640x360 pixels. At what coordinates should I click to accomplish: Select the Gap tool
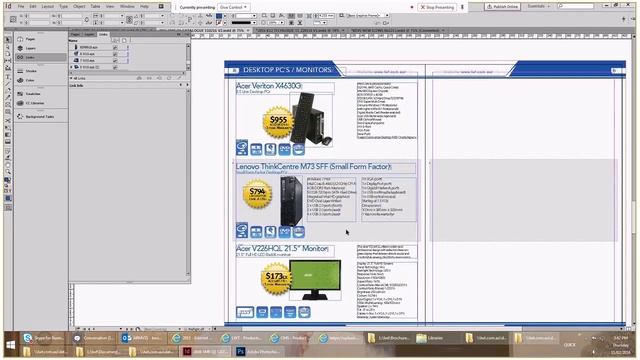coord(8,61)
